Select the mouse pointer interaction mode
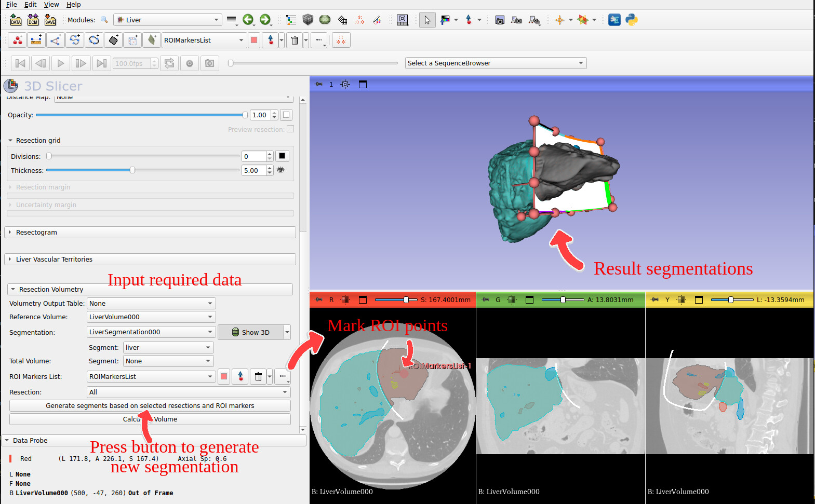Image resolution: width=815 pixels, height=504 pixels. click(427, 20)
